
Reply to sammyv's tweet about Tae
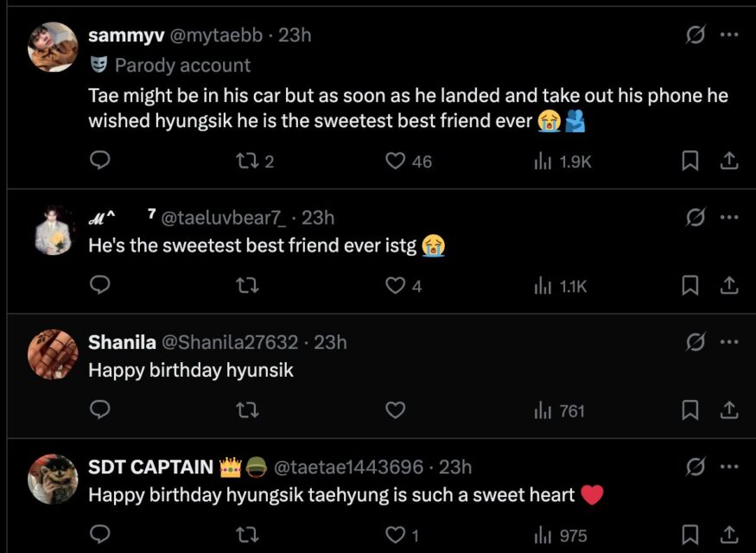[100, 161]
